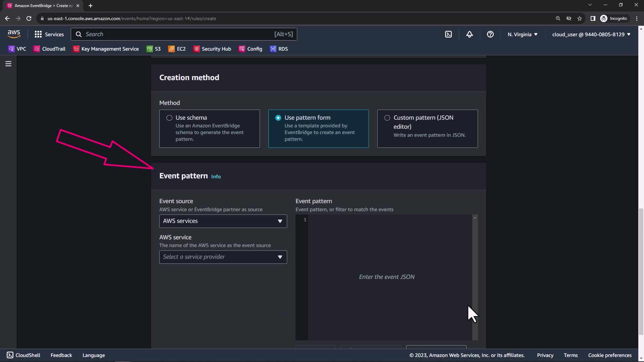644x362 pixels.
Task: Open the cloud_user account menu
Action: [591, 34]
